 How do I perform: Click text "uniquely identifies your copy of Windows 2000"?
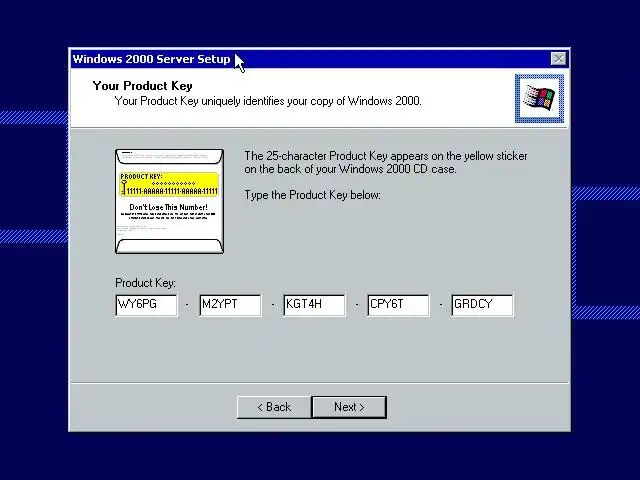point(311,101)
